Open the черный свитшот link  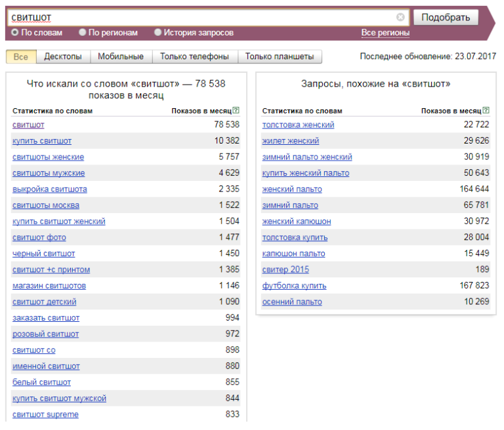coord(44,254)
